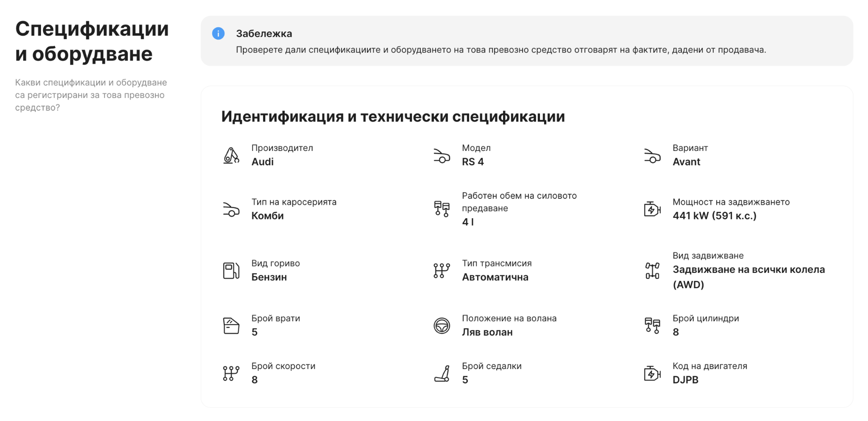The width and height of the screenshot is (868, 421).
Task: Select the door count value under Брой врати
Action: [254, 332]
